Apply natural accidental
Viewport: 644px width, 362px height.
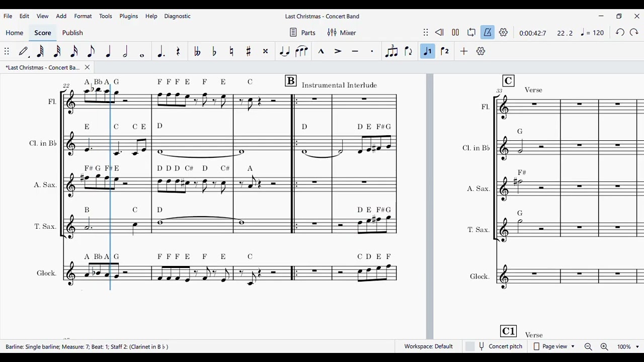pyautogui.click(x=231, y=51)
